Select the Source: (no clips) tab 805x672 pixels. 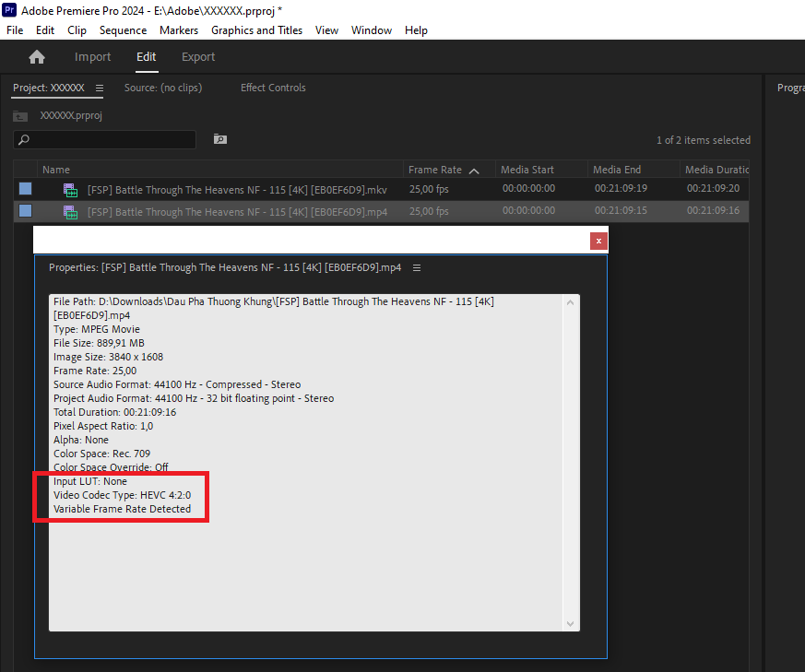162,88
